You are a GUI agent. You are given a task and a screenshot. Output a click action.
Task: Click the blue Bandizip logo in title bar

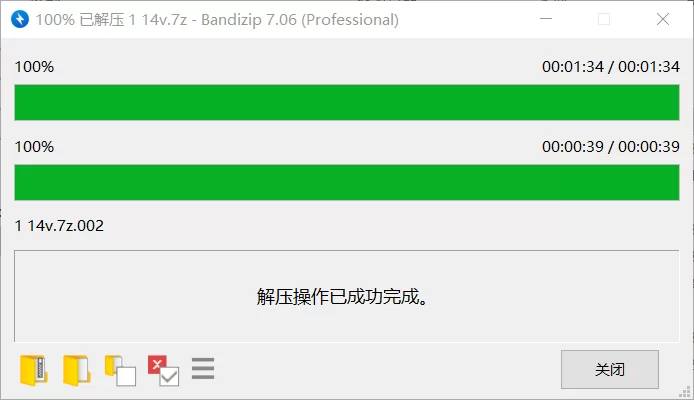[20, 19]
